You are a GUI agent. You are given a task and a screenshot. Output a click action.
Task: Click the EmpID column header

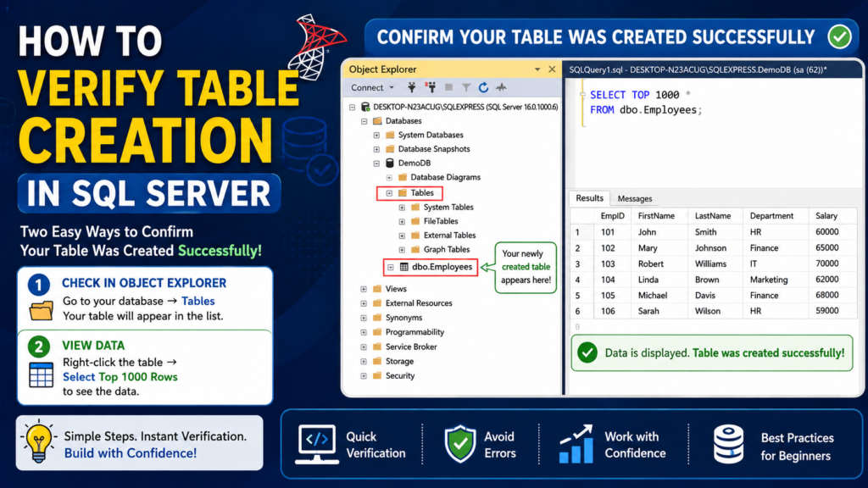click(x=612, y=216)
